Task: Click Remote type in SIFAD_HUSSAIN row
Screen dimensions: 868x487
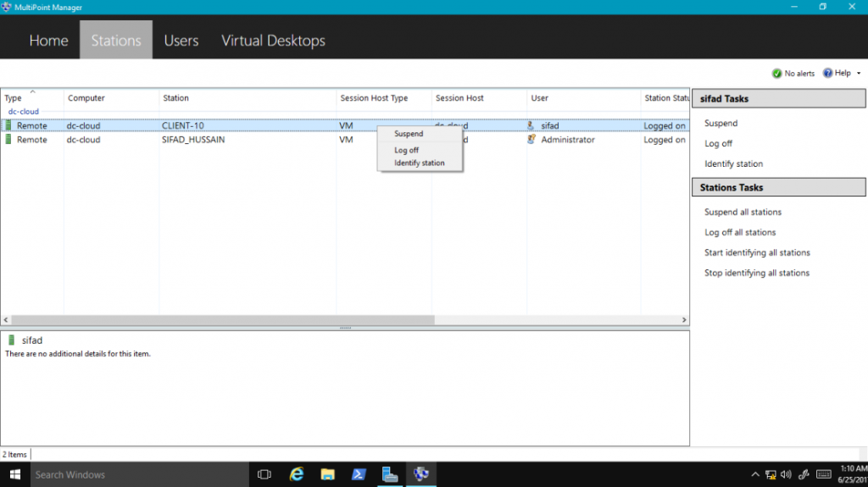Action: [x=31, y=140]
